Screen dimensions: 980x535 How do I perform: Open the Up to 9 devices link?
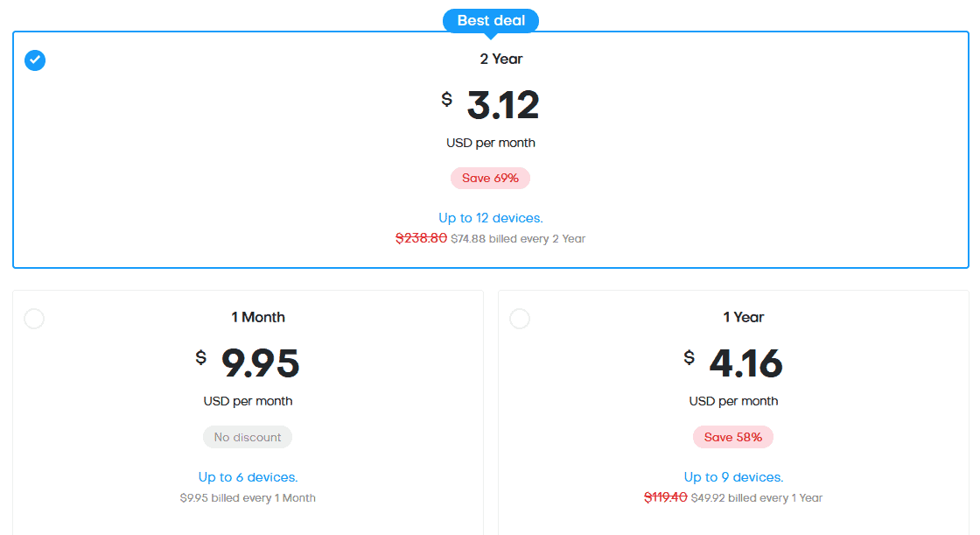(x=732, y=477)
